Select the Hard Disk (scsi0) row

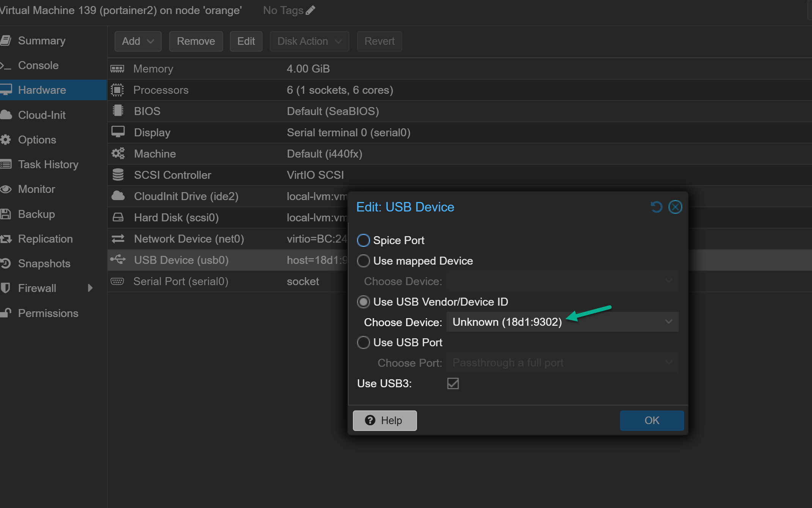[228, 218]
